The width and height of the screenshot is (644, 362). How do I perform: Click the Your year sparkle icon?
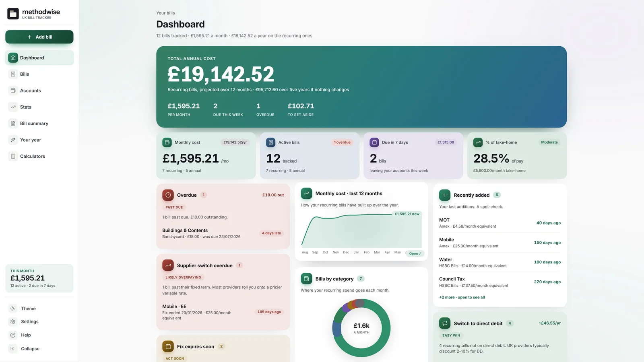tap(13, 140)
